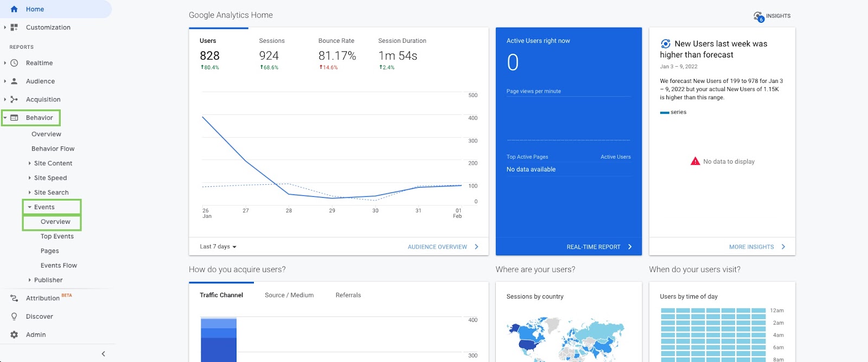Click the Audience person icon
The height and width of the screenshot is (362, 868).
coord(14,81)
